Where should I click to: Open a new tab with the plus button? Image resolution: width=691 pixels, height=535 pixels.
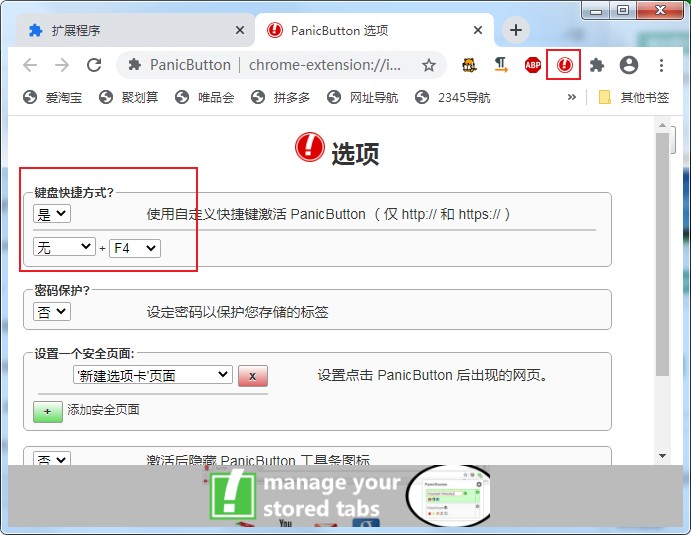(516, 30)
